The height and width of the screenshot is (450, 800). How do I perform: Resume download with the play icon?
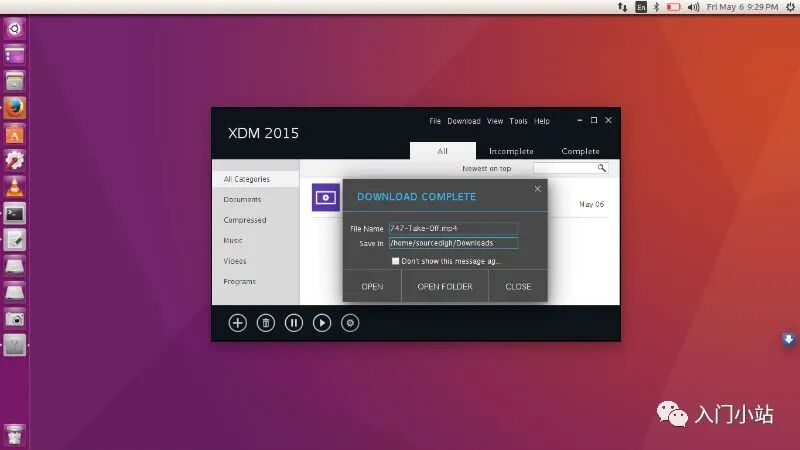[322, 323]
